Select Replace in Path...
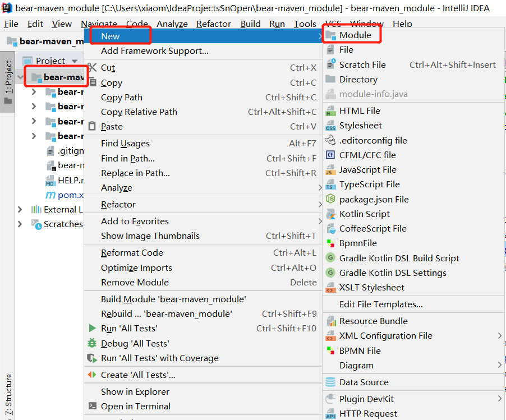 203,173
